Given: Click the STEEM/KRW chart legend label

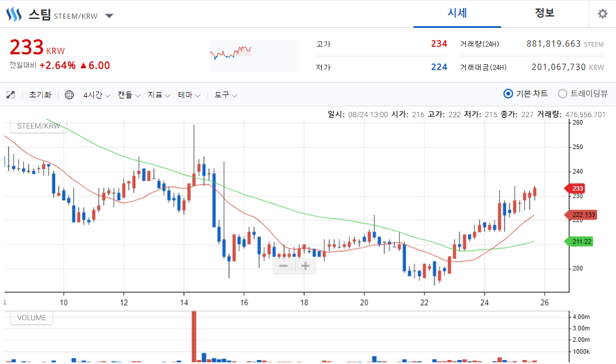Looking at the screenshot, I should (39, 126).
